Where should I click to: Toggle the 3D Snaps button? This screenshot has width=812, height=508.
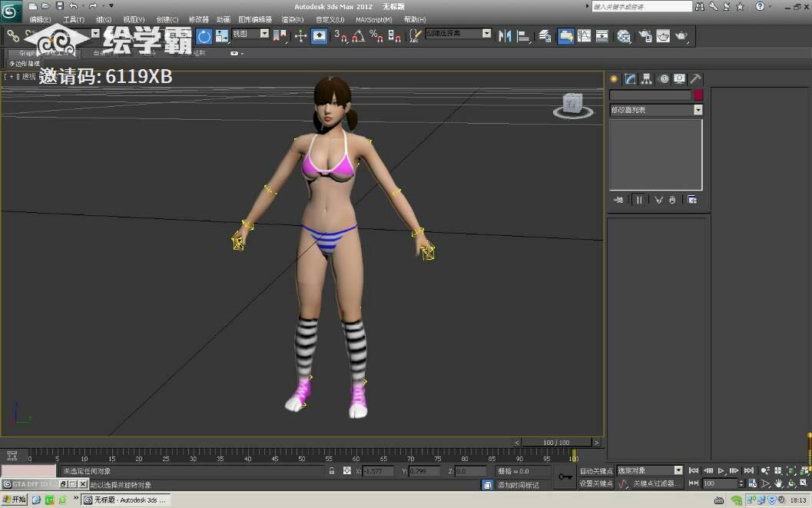340,36
